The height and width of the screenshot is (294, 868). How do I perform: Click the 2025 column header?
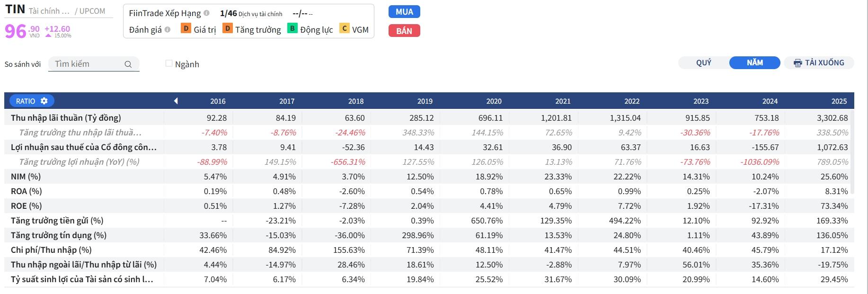click(839, 101)
